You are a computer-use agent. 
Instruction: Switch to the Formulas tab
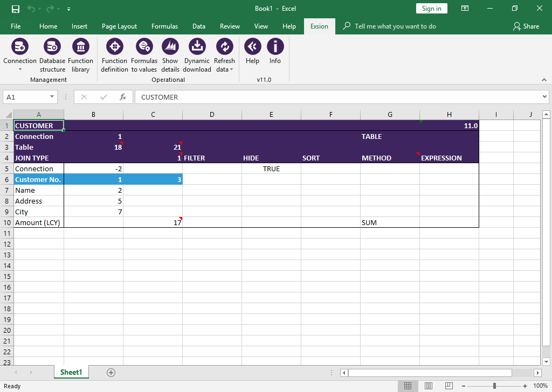click(x=165, y=26)
